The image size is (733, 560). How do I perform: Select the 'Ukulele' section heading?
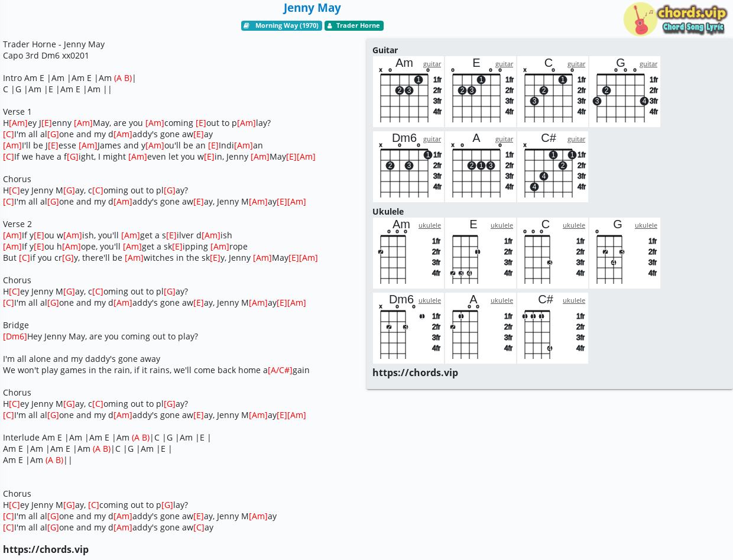388,212
